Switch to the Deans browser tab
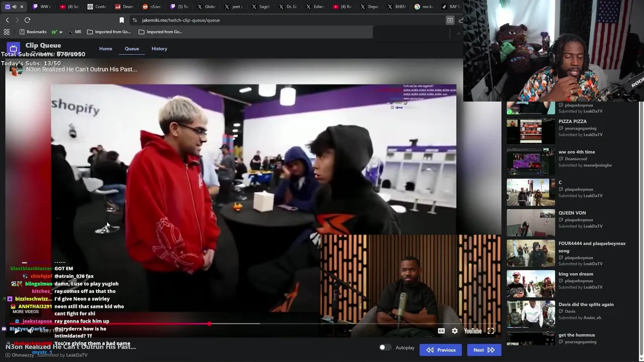Screen dimensions: 644x362 click(124, 7)
